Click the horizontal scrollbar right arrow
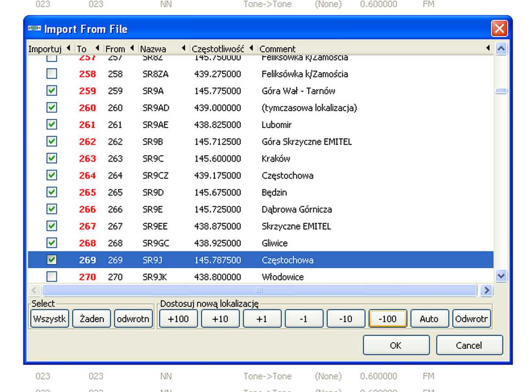532x392 pixels. pyautogui.click(x=486, y=290)
